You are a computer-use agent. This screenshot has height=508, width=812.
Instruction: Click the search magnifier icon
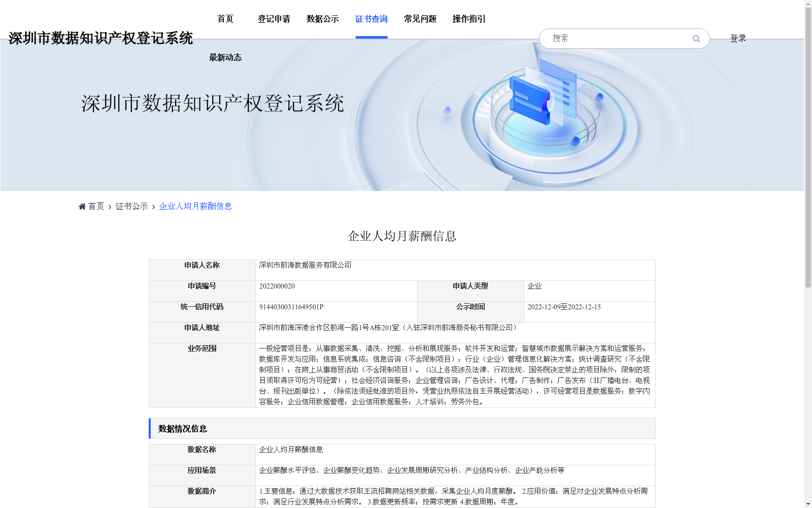click(x=696, y=39)
